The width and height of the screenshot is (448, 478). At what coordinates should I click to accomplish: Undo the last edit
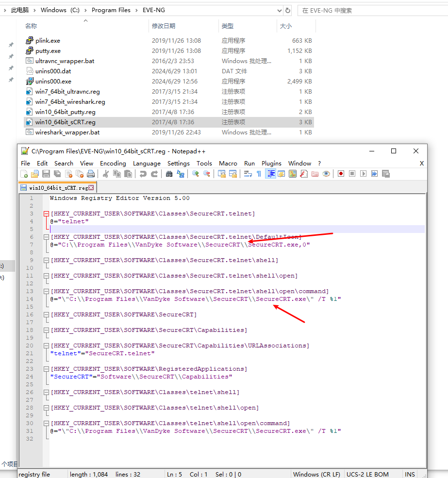pos(143,174)
